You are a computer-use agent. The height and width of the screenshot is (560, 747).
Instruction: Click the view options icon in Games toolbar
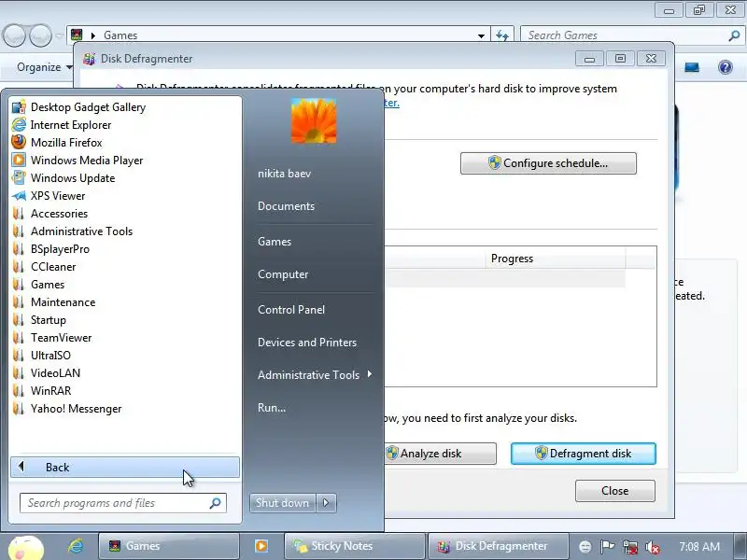pyautogui.click(x=692, y=67)
